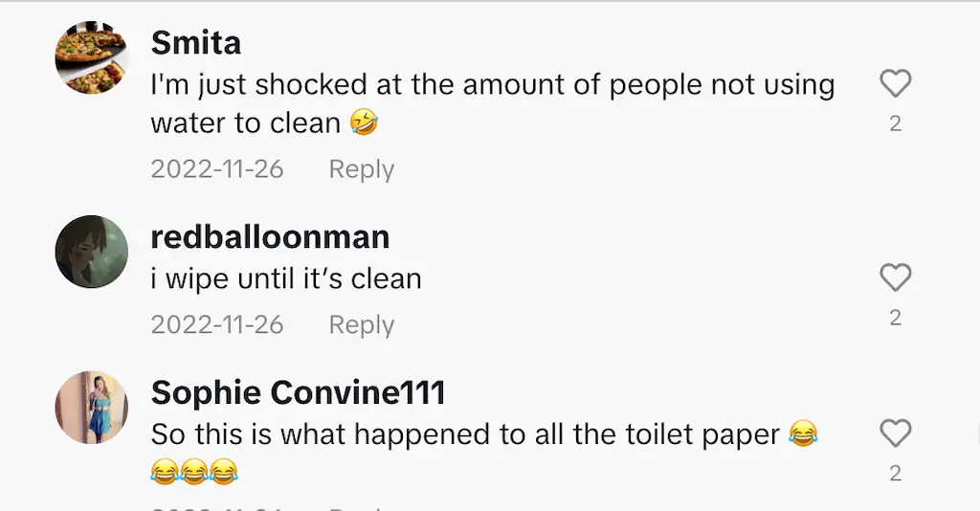The height and width of the screenshot is (511, 980).
Task: Open Sophie Convine111's profile photo
Action: (92, 408)
